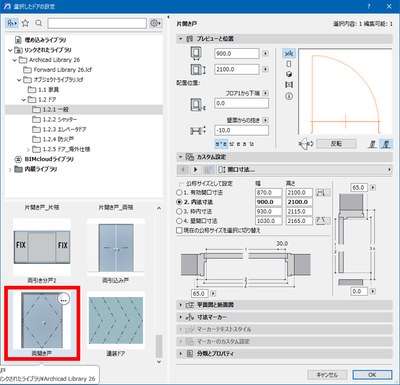Viewport: 400px width, 385px height.
Task: Select radio 1. 有効開口寸法
Action: (179, 193)
